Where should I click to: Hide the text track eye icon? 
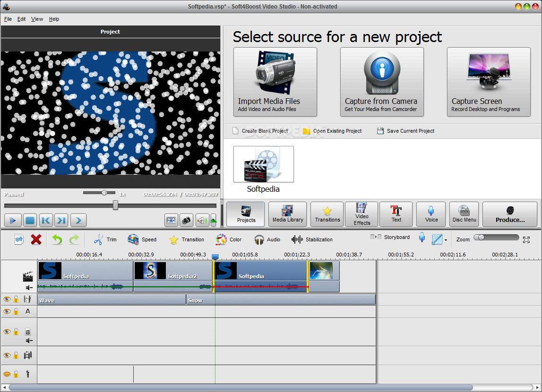tap(7, 312)
